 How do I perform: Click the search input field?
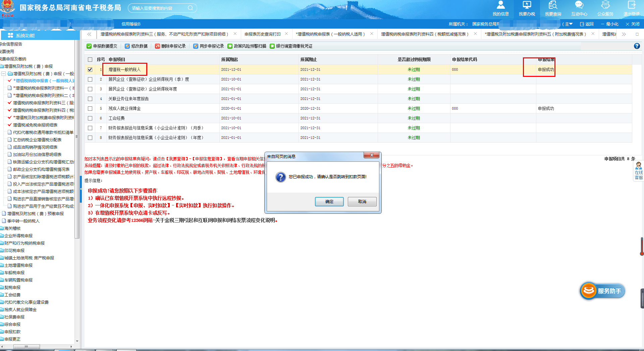point(158,8)
